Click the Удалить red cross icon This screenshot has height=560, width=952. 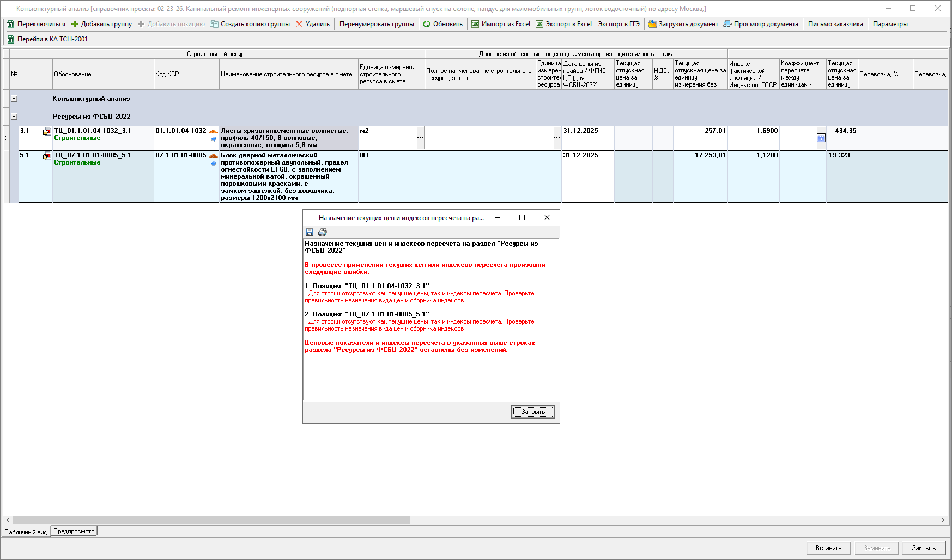[x=299, y=24]
